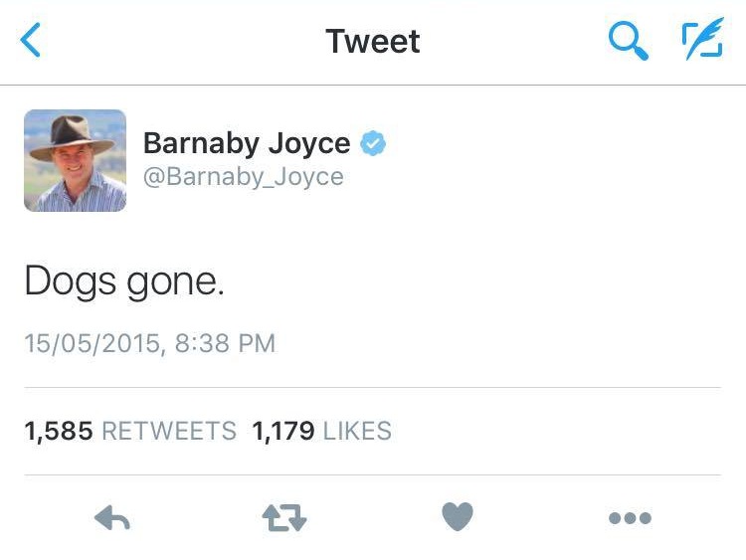Open the Barnaby Joyce display name

(247, 143)
